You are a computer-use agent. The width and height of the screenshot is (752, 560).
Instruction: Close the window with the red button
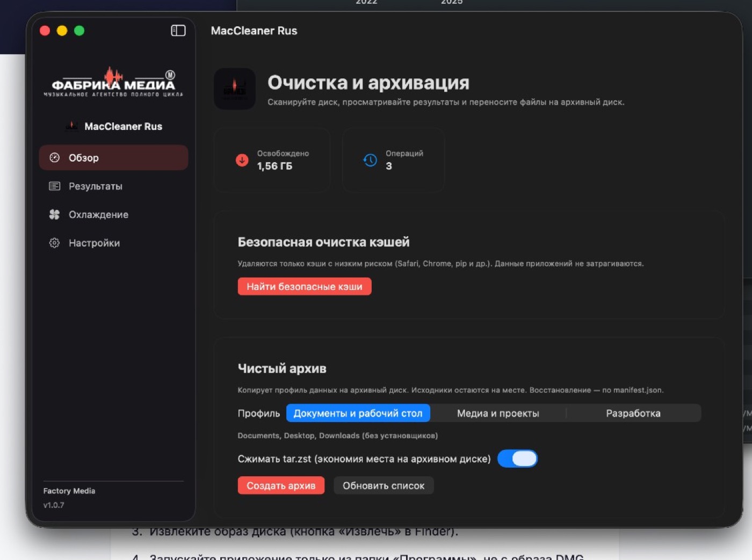(45, 31)
